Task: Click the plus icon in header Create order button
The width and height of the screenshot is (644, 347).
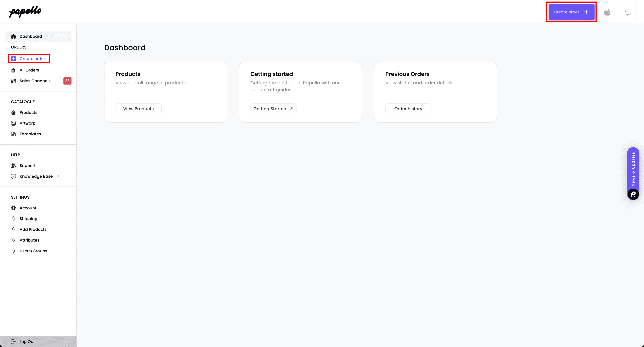Action: coord(586,12)
